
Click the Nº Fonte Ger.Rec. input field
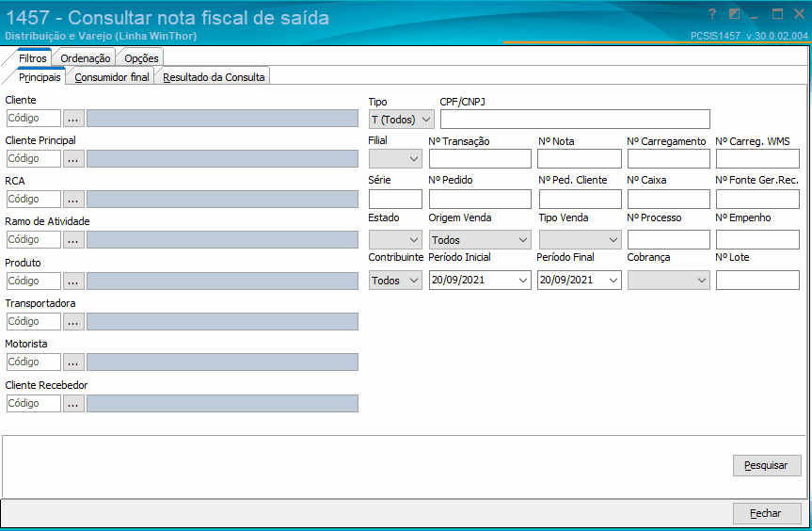point(757,199)
